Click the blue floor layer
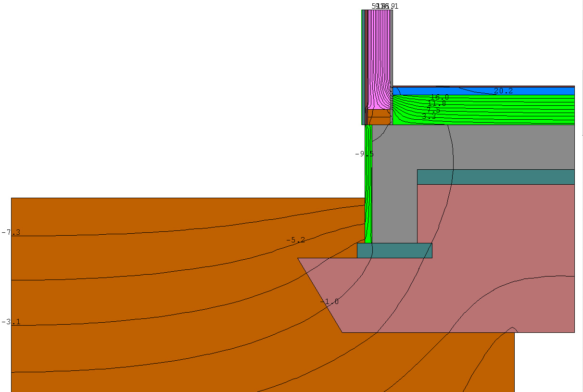Image resolution: width=583 pixels, height=392 pixels. (x=529, y=91)
